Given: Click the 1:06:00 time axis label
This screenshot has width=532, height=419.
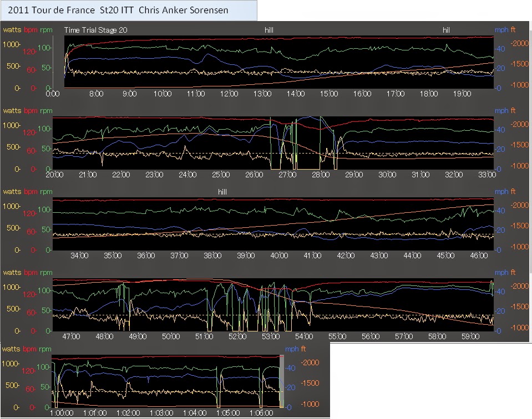Looking at the screenshot, I should (261, 413).
